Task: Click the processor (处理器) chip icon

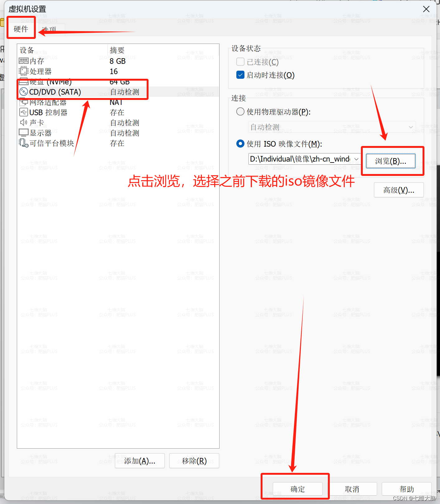Action: (24, 71)
